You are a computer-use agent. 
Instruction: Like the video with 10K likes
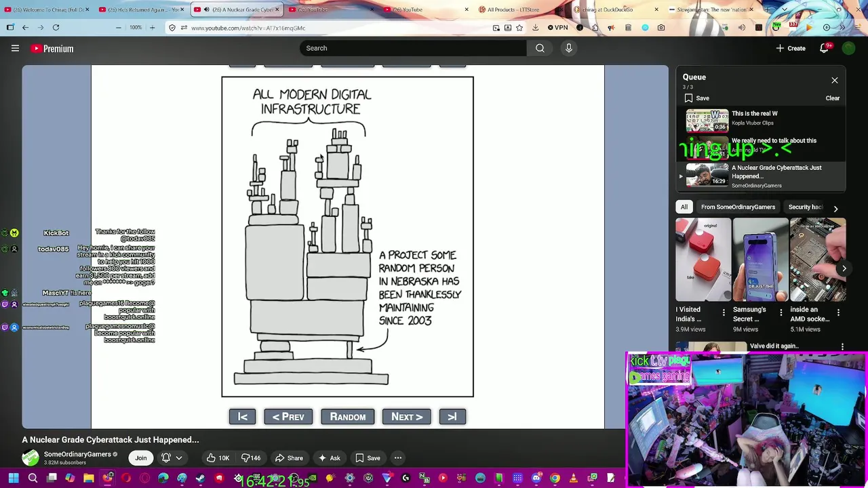[218, 458]
